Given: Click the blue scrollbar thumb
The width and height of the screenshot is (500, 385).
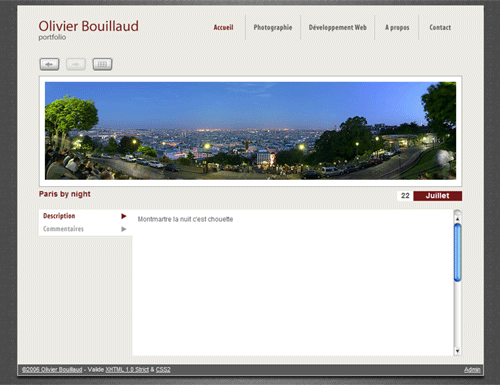Looking at the screenshot, I should point(457,252).
